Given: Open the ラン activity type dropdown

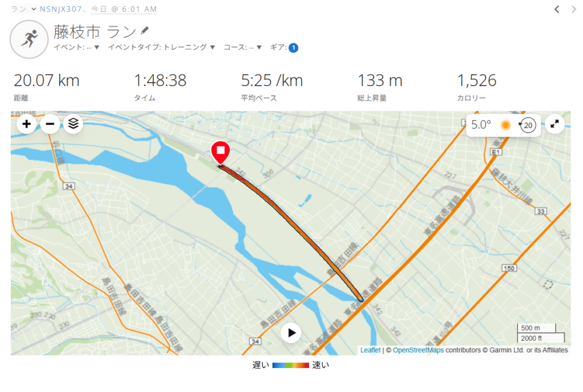Looking at the screenshot, I should coord(23,9).
